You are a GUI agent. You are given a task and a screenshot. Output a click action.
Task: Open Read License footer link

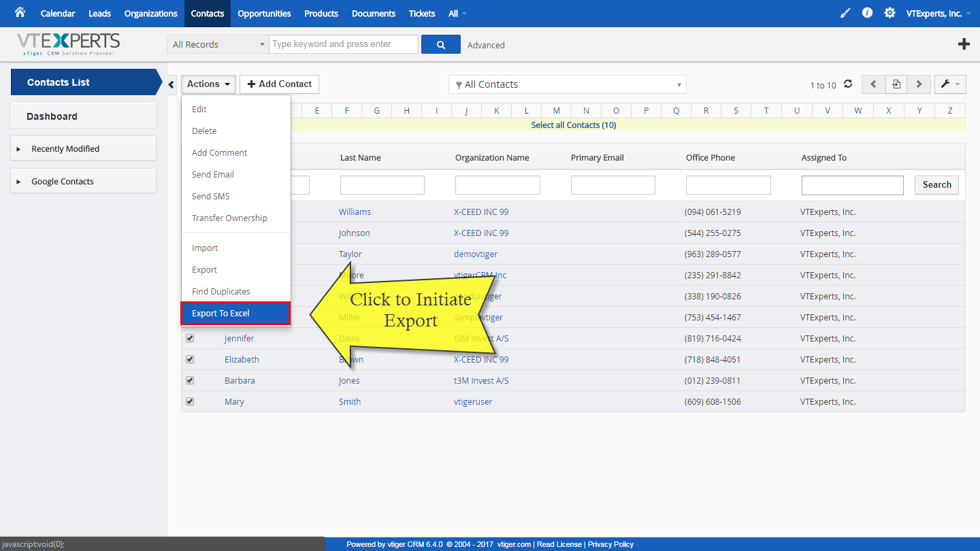point(559,544)
